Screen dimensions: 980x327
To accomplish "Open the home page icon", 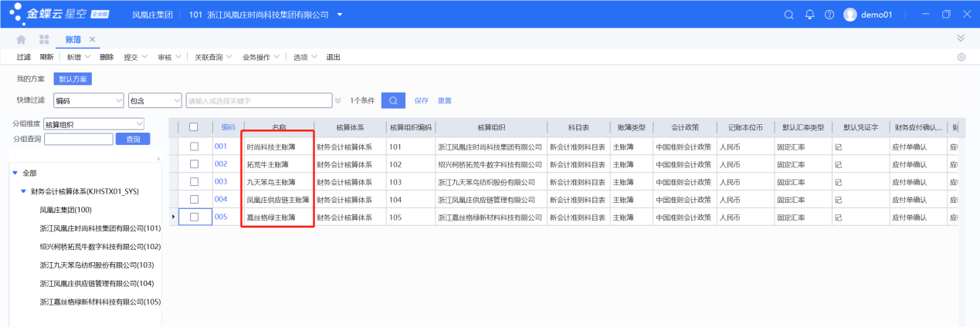I will point(21,39).
